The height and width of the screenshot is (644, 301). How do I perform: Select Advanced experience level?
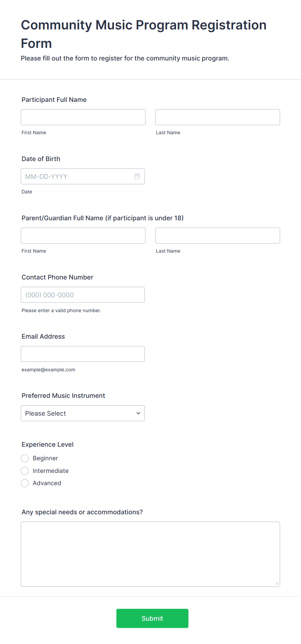pos(25,483)
